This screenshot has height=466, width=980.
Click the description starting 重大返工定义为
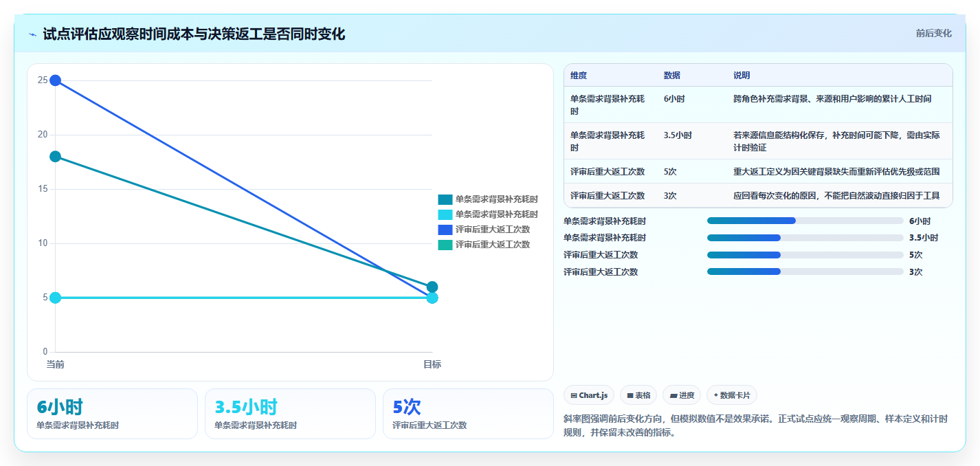(836, 171)
